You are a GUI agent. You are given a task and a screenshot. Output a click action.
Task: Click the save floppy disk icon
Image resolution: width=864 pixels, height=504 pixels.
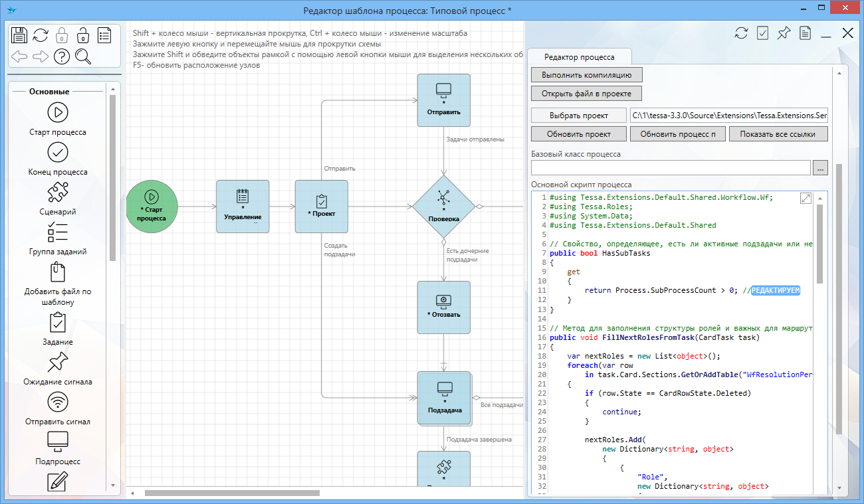19,35
